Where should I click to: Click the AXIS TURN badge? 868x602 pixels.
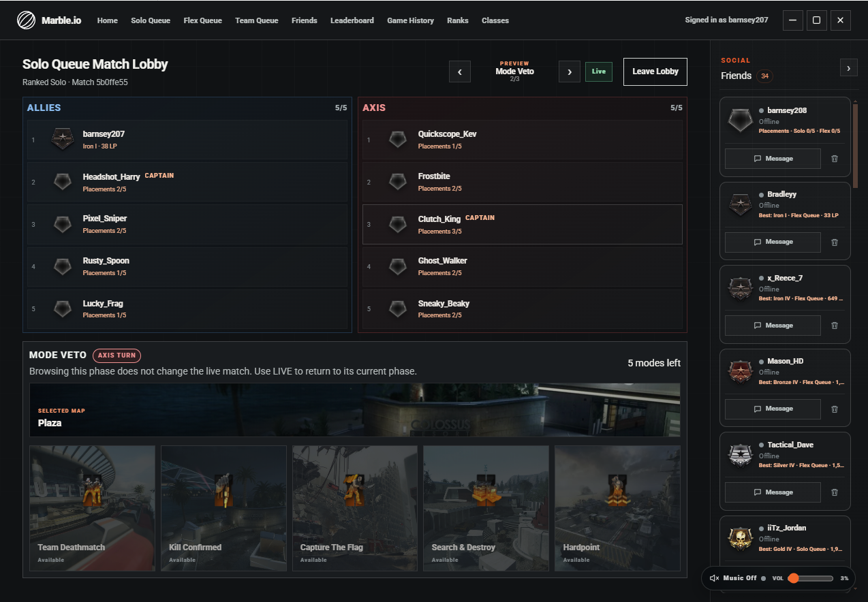pyautogui.click(x=117, y=355)
